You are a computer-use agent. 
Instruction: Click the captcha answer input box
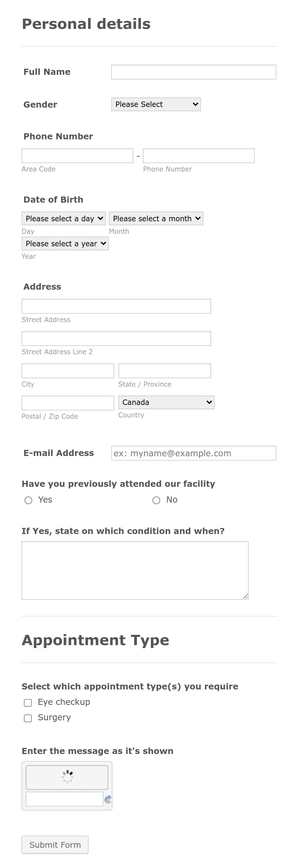point(65,799)
